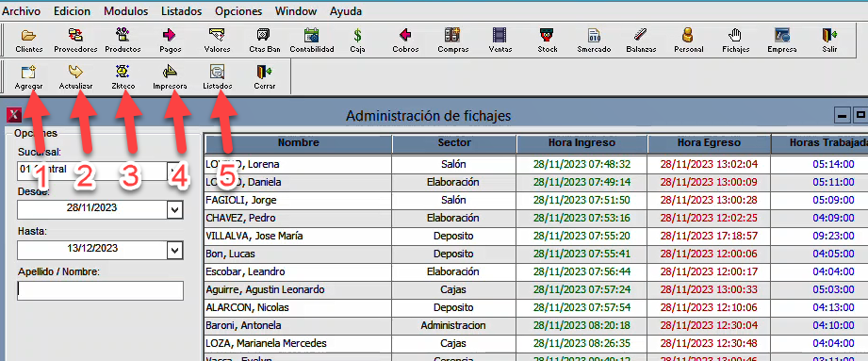Open the Opciones menu
This screenshot has width=868, height=361.
click(238, 11)
